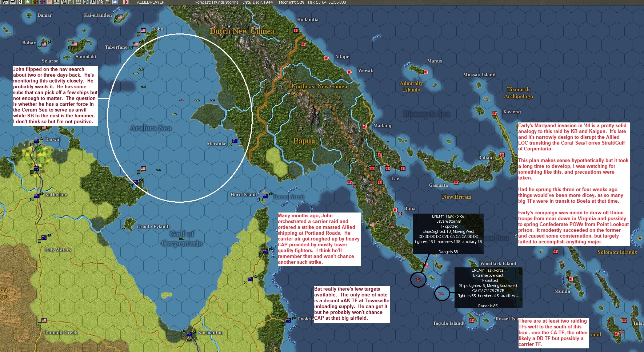
Task: Click the 'Dutch New Guinea' map label
Action: tap(242, 31)
